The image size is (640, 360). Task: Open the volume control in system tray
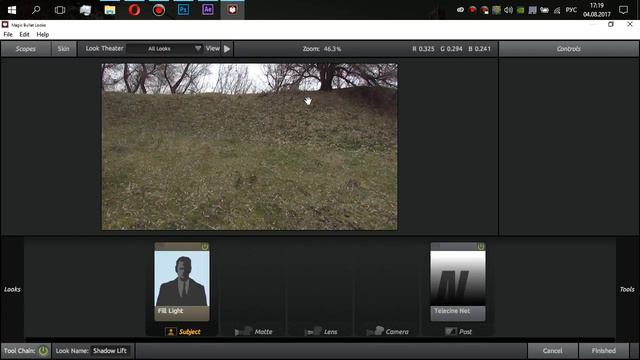[508, 10]
